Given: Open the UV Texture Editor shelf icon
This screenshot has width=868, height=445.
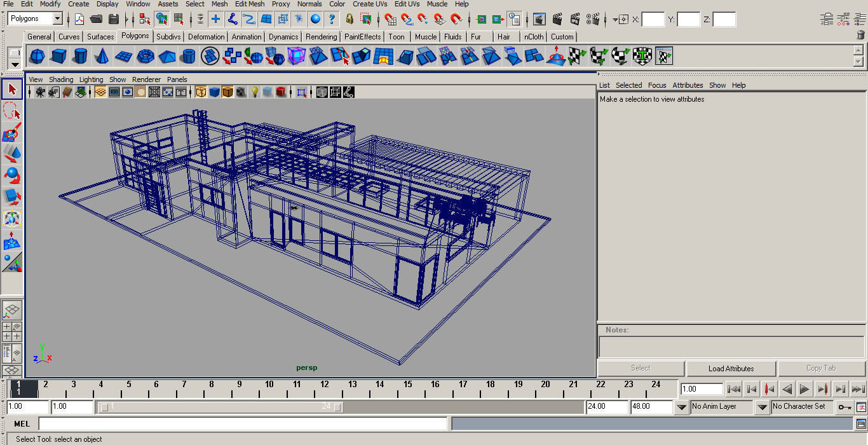Looking at the screenshot, I should click(x=664, y=56).
